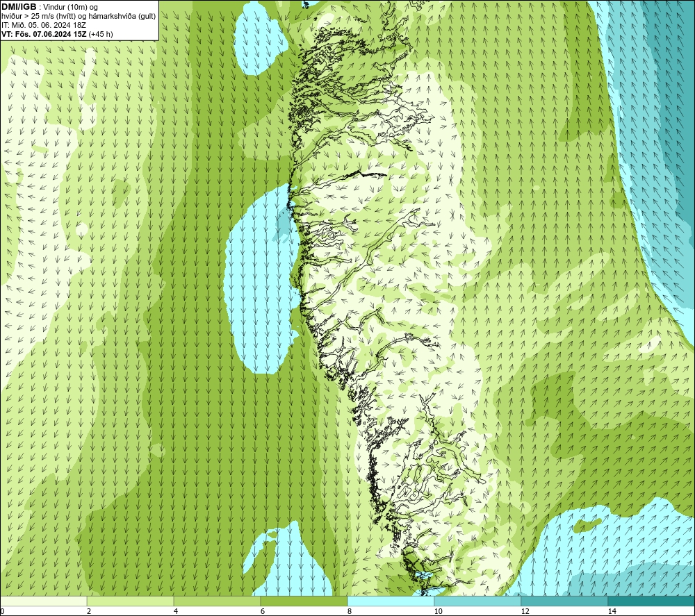
Task: Click the 10–12 m/s cyan scale segment
Action: pos(478,601)
